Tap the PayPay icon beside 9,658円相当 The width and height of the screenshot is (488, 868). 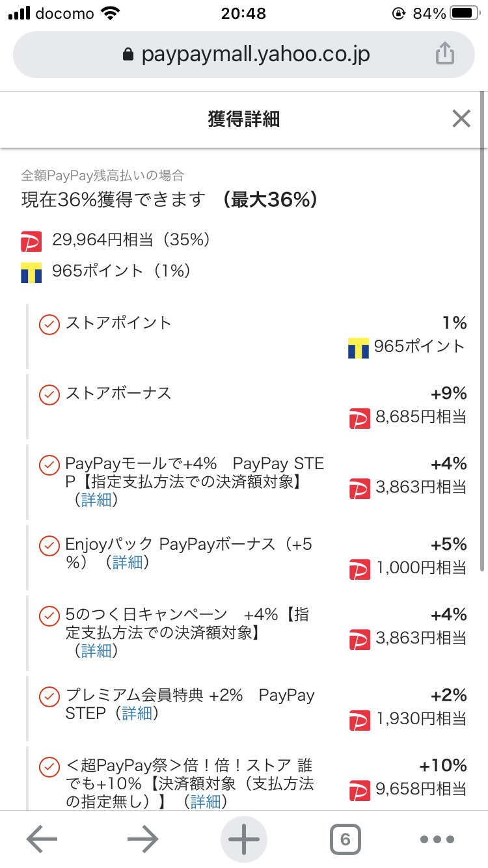pyautogui.click(x=360, y=790)
